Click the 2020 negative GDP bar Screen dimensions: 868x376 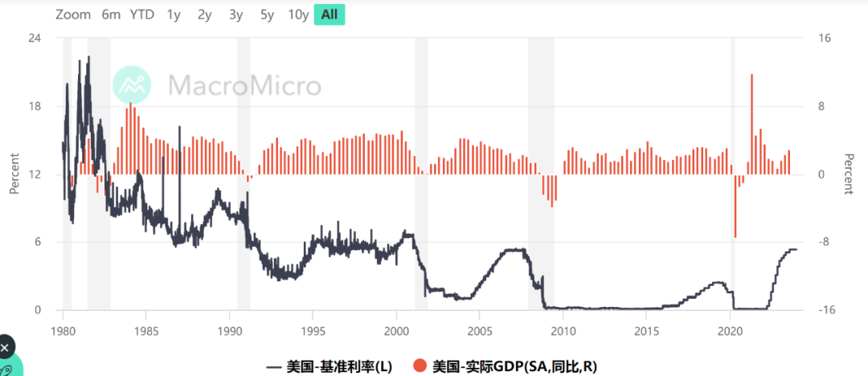click(x=735, y=206)
